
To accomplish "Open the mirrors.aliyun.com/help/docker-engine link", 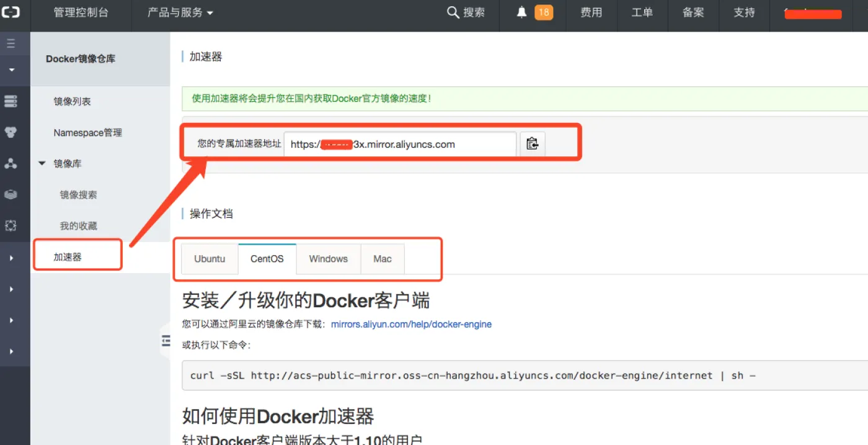I will tap(411, 324).
